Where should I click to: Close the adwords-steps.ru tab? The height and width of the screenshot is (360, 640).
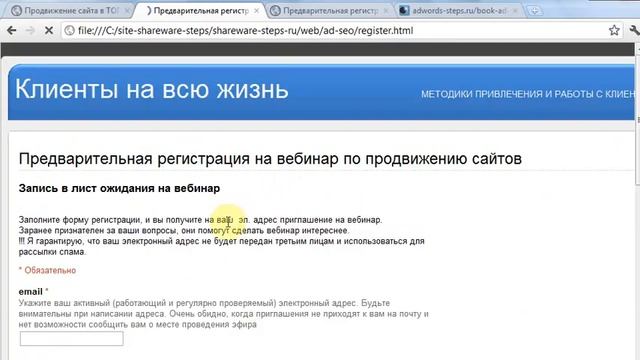click(x=515, y=11)
